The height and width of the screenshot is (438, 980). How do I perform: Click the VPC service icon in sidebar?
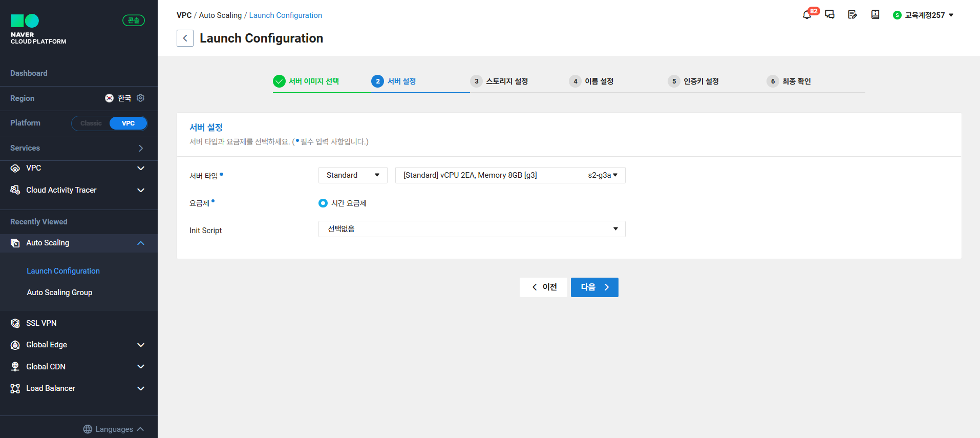point(15,168)
